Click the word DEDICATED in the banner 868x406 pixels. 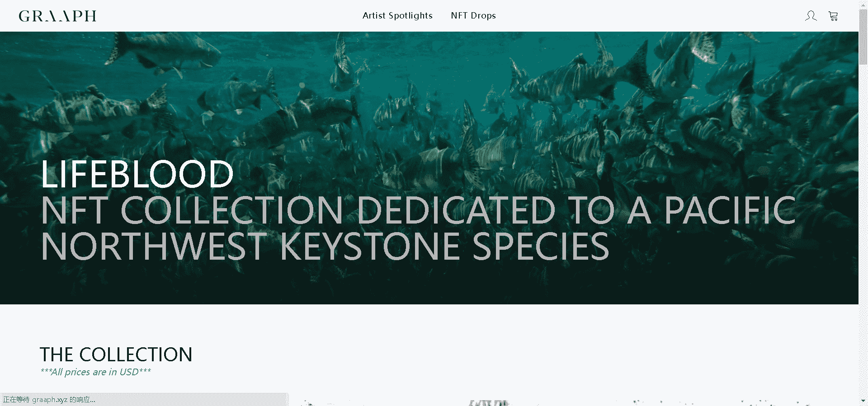[456, 210]
